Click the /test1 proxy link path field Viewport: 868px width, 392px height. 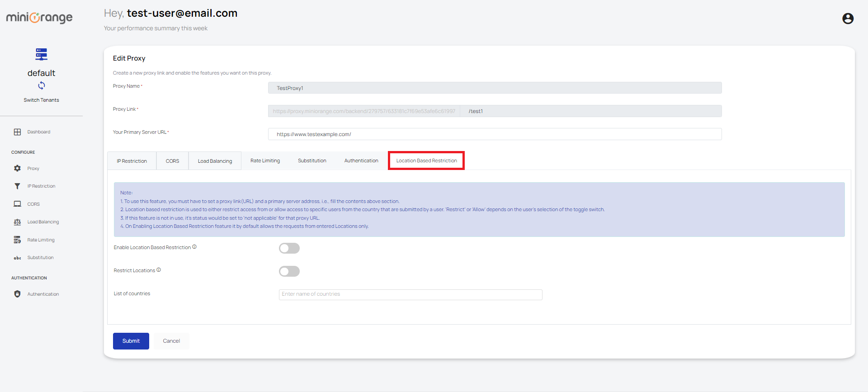click(x=591, y=111)
